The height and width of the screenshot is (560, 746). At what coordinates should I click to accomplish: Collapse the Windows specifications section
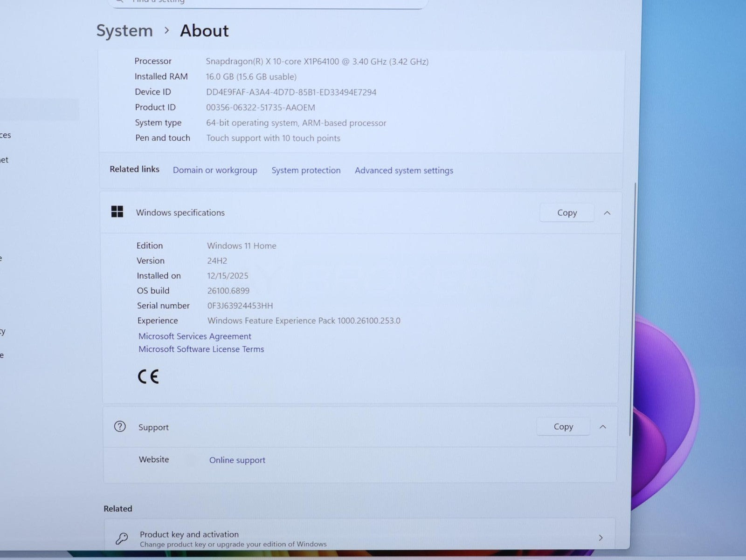pos(607,213)
